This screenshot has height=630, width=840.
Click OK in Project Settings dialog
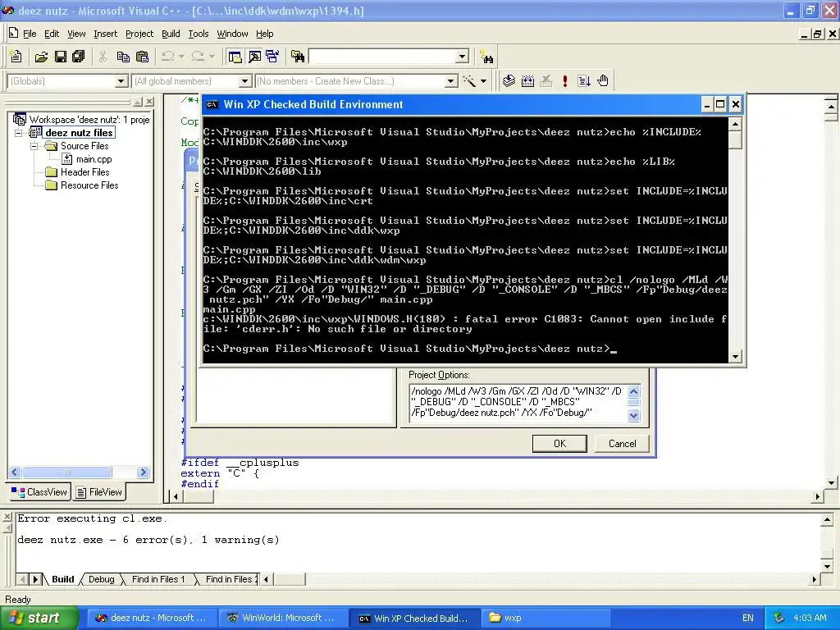tap(559, 444)
